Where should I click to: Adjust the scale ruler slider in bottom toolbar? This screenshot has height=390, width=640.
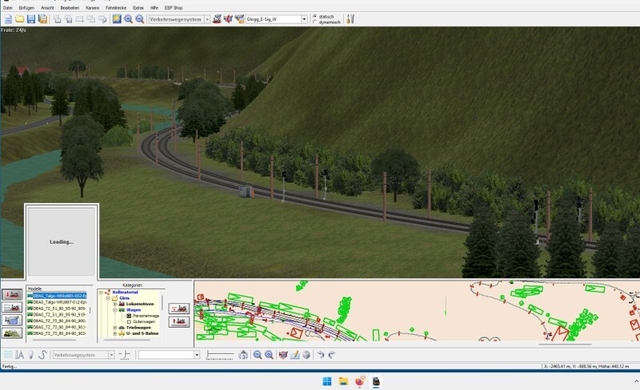click(220, 356)
